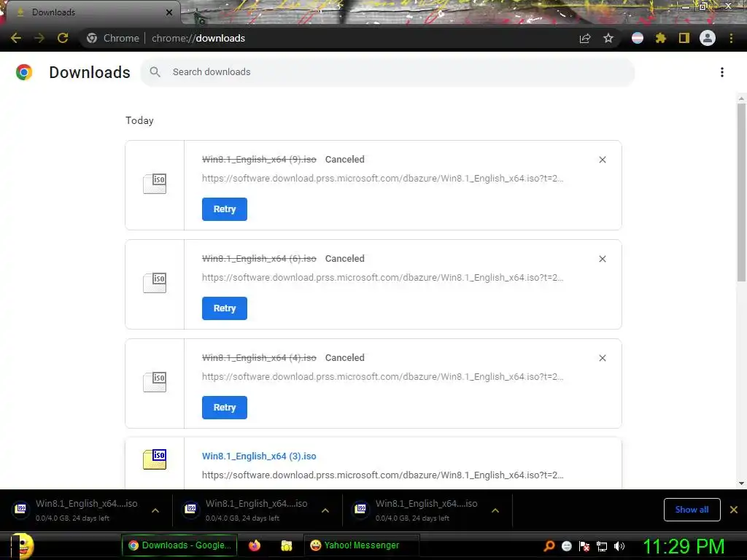The height and width of the screenshot is (560, 747).
Task: Expand options chevron for second shelf download
Action: 325,510
